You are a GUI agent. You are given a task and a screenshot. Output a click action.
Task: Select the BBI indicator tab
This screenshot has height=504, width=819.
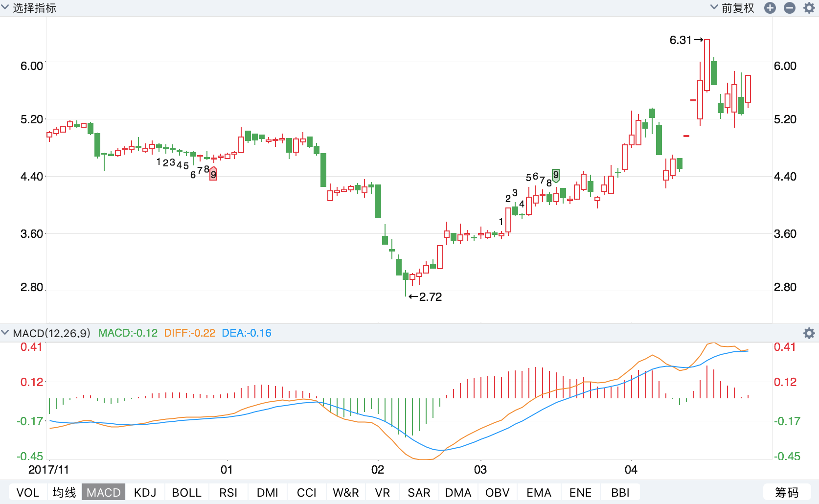click(x=620, y=492)
